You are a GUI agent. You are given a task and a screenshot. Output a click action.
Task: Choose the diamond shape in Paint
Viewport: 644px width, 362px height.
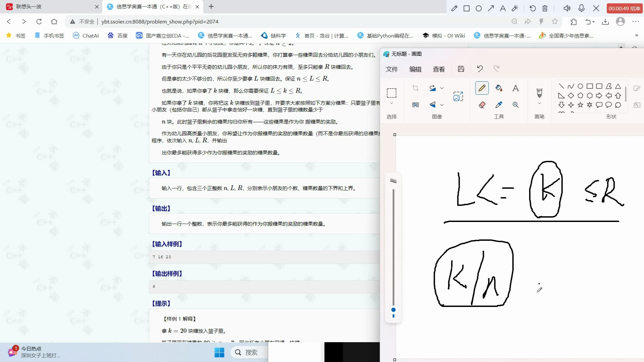pyautogui.click(x=571, y=96)
